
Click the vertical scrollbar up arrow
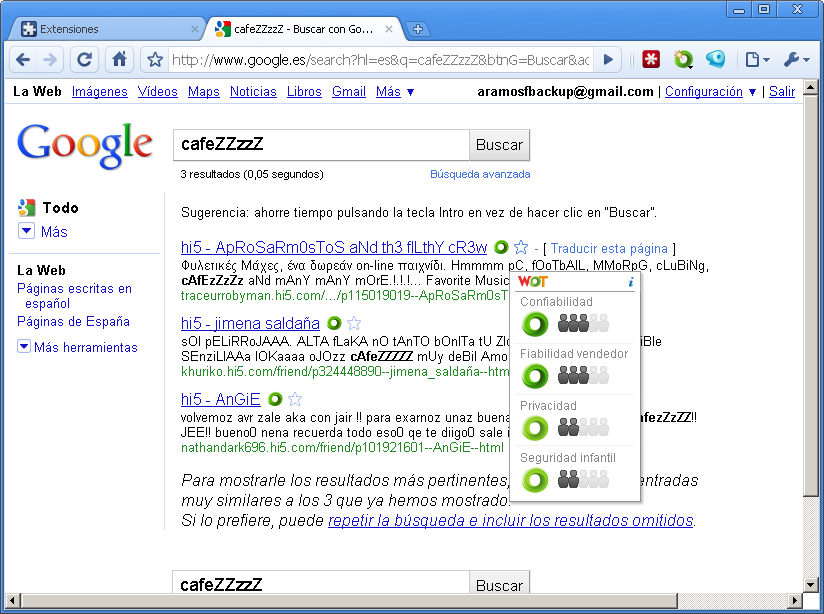[811, 87]
